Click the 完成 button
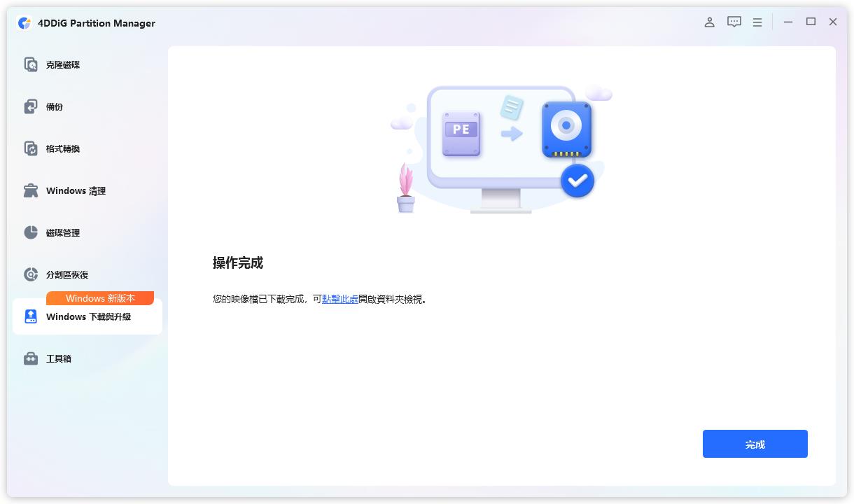854x504 pixels. (755, 444)
